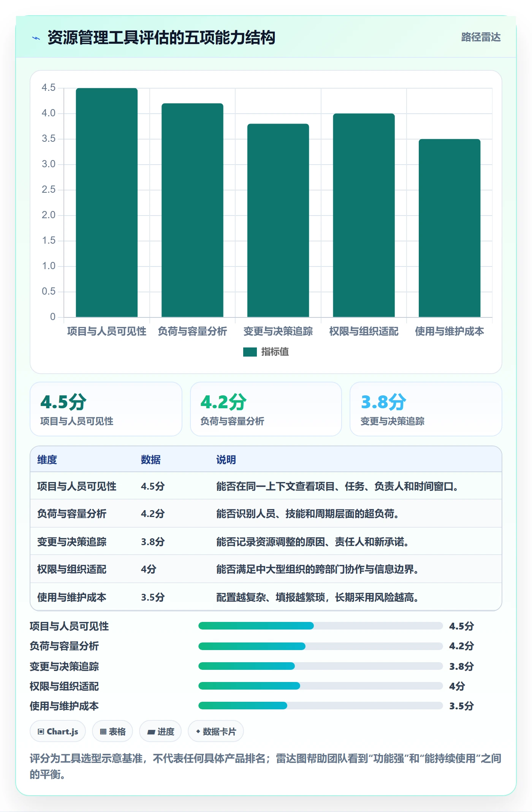Click the 项目与人员可见性 bar in chart
Viewport: 532px width, 812px height.
point(107,203)
